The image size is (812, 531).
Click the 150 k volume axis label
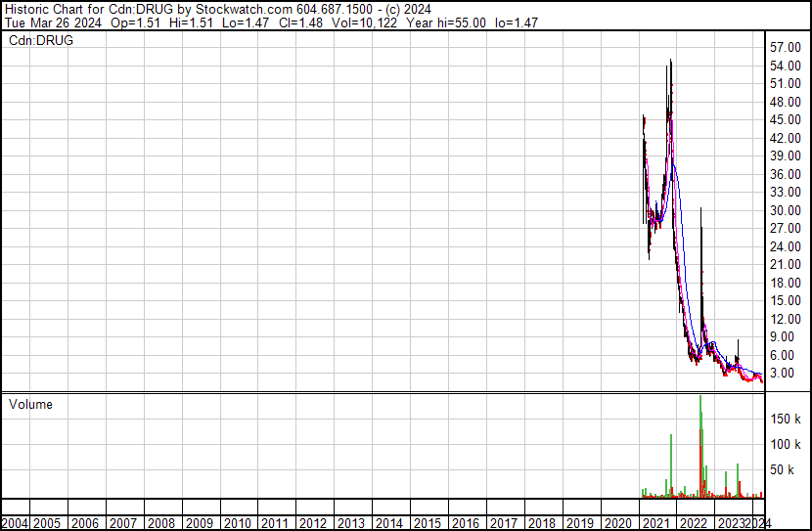tap(786, 419)
